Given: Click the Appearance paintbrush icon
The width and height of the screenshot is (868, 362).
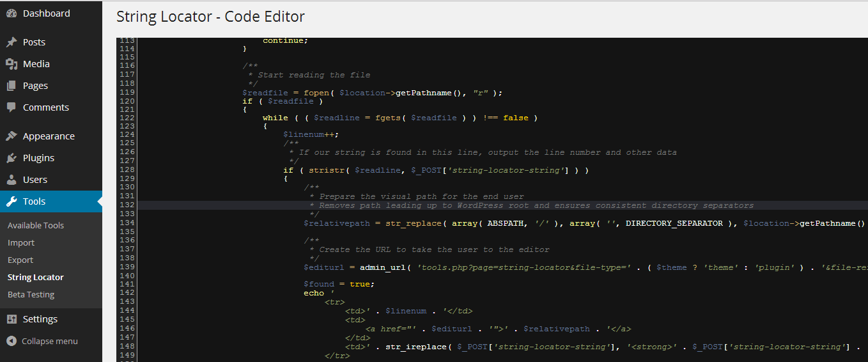Looking at the screenshot, I should (12, 136).
